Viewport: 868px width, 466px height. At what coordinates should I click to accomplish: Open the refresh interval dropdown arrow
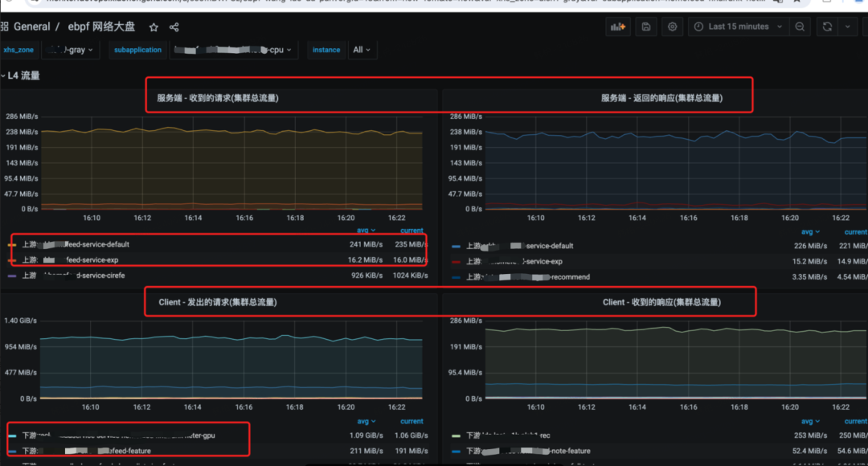point(848,27)
